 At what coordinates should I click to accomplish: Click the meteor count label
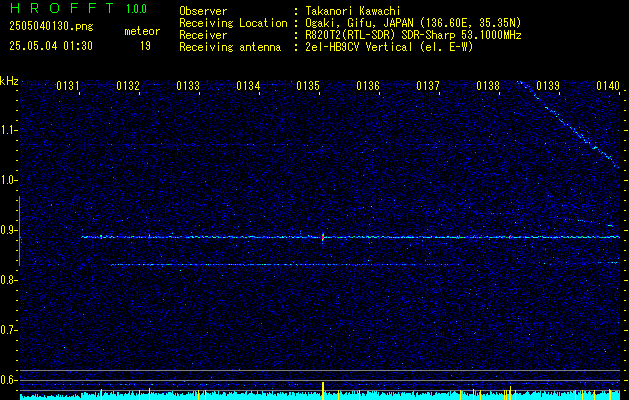coord(142,31)
